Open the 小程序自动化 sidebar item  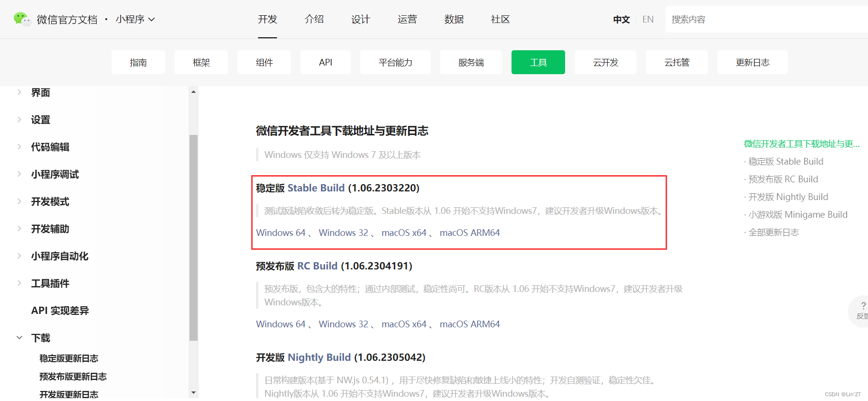[x=60, y=256]
